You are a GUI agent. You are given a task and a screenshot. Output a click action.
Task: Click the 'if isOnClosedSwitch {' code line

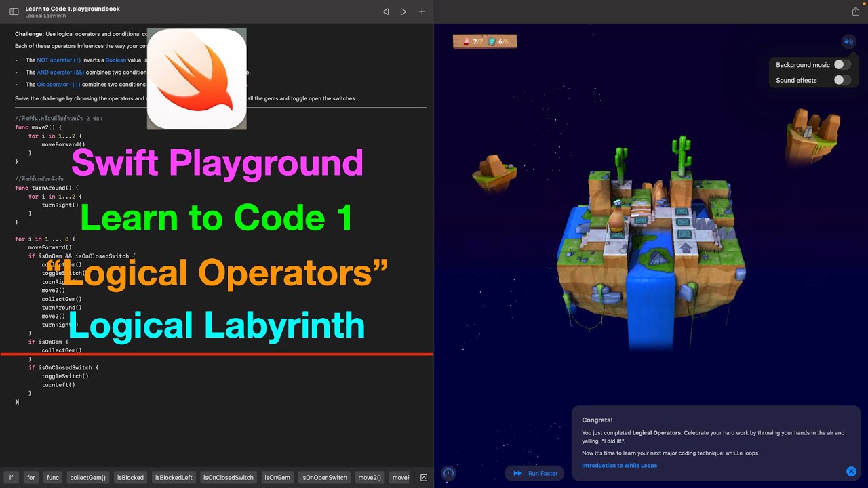coord(64,367)
